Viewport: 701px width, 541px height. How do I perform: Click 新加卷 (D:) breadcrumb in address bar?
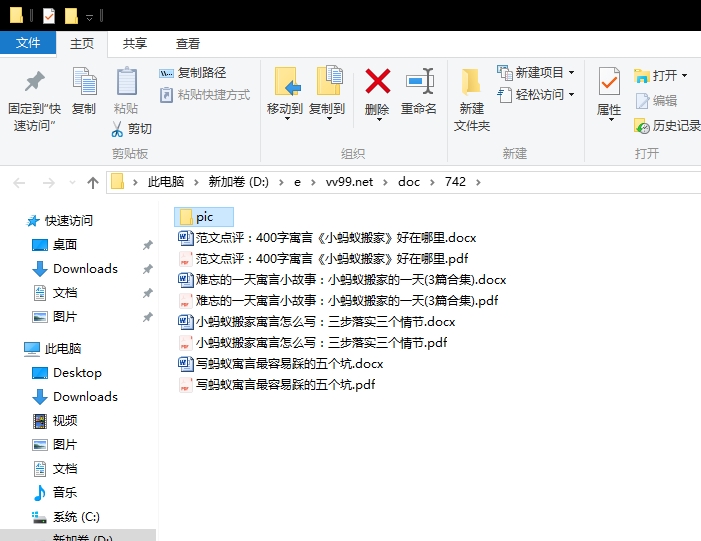(238, 182)
